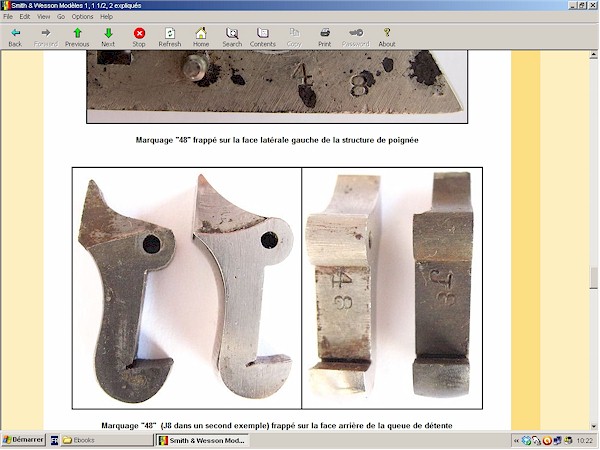Expand the View menu
Image resolution: width=600 pixels, height=450 pixels.
pyautogui.click(x=43, y=17)
